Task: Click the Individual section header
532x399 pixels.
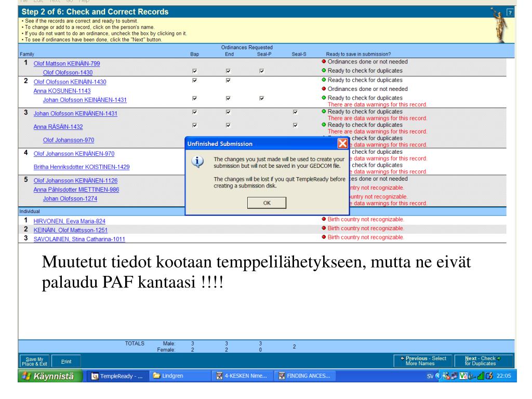Action: tap(30, 211)
